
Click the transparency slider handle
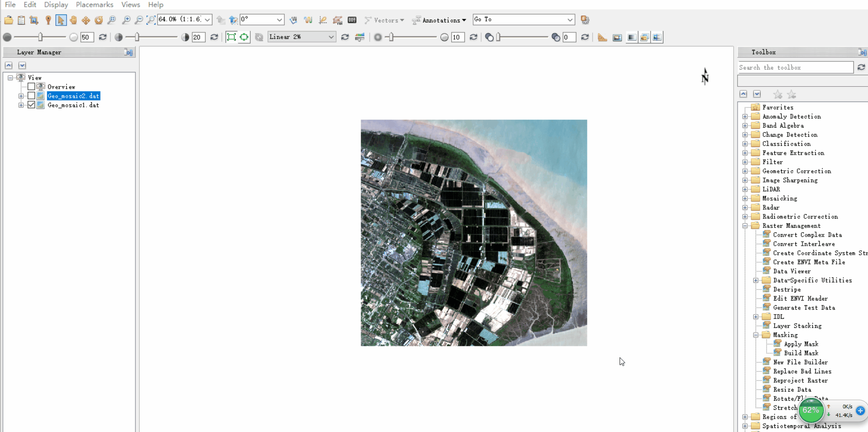pos(499,37)
